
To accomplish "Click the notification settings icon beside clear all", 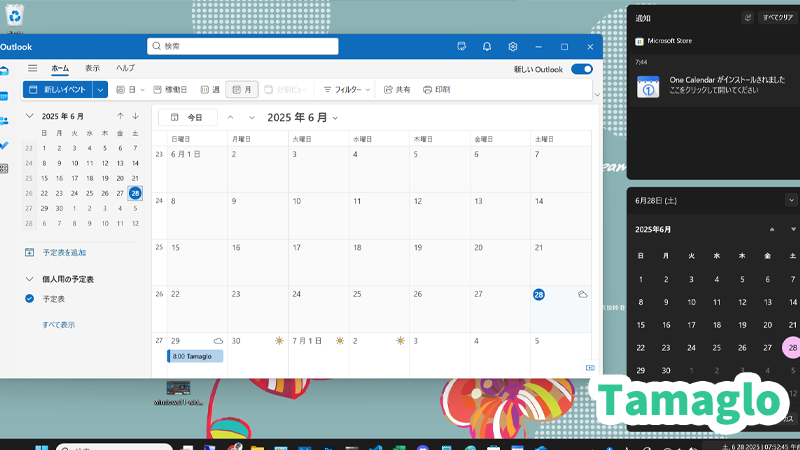I will pos(747,18).
